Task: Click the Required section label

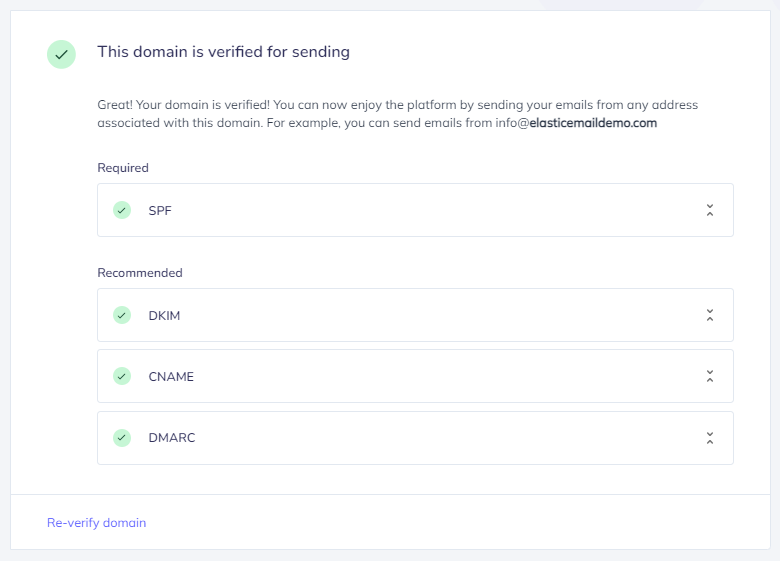Action: click(x=123, y=168)
